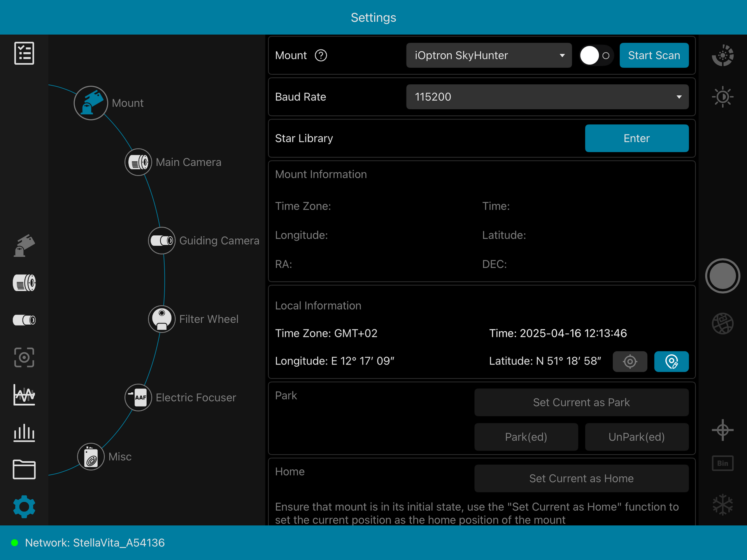Click the dotted exposure dial icon at top right

pyautogui.click(x=722, y=55)
